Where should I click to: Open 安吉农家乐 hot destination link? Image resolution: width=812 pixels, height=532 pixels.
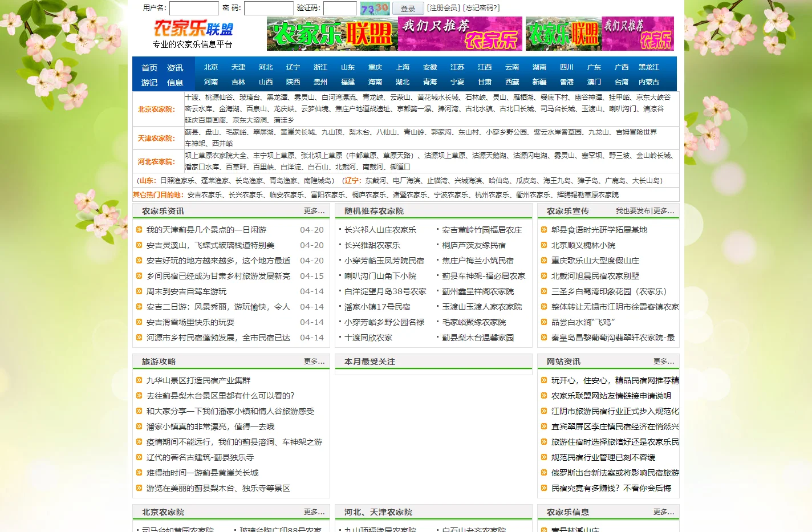205,195
